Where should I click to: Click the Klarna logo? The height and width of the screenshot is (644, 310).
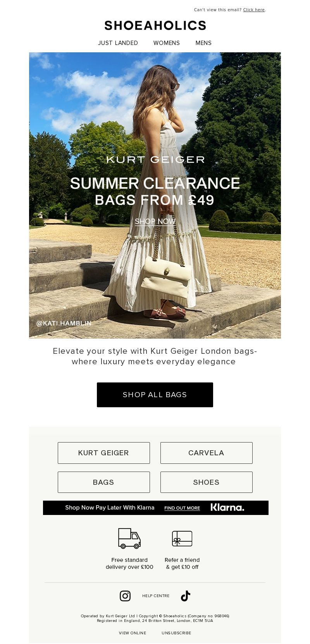(x=227, y=508)
